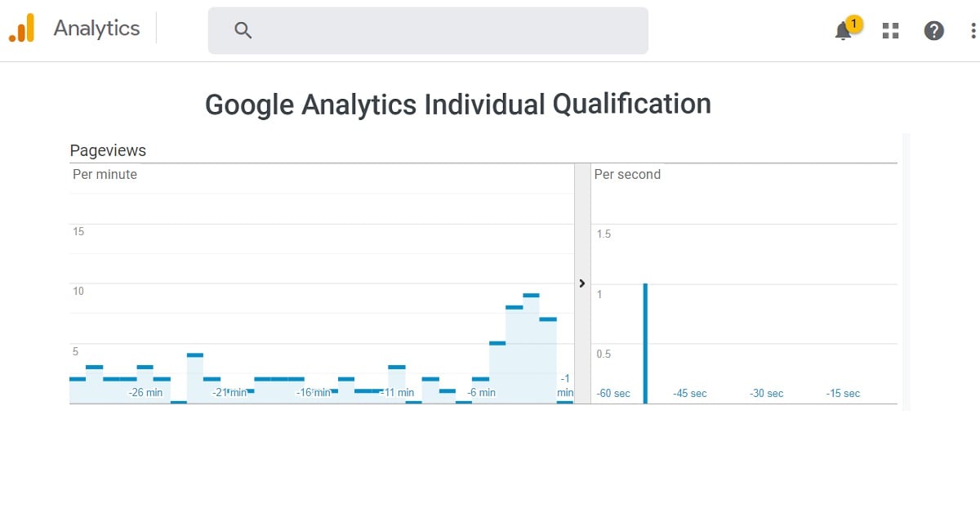
Task: Click the yellow notification count badge
Action: pos(853,24)
